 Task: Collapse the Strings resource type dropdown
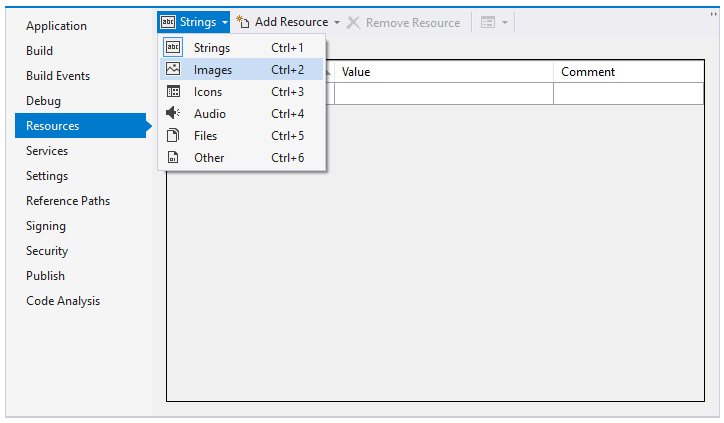[194, 22]
